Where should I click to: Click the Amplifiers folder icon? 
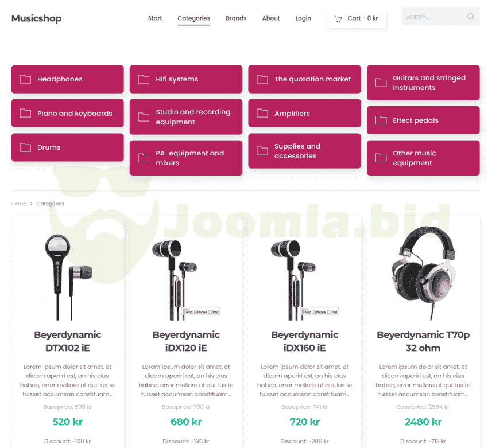coord(262,113)
